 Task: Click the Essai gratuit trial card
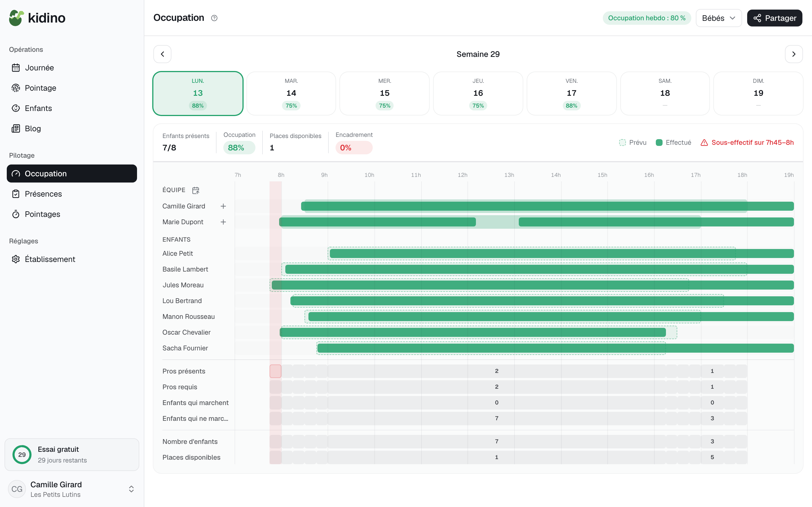[x=72, y=454]
